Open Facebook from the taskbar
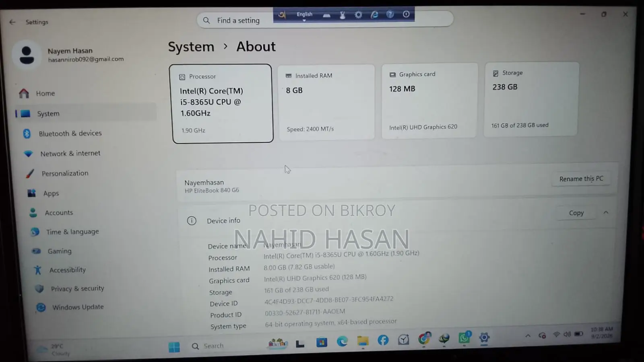This screenshot has height=362, width=644. 383,340
